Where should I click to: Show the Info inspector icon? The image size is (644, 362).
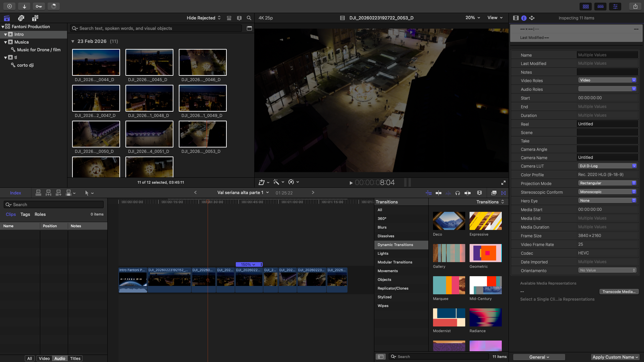(x=524, y=18)
